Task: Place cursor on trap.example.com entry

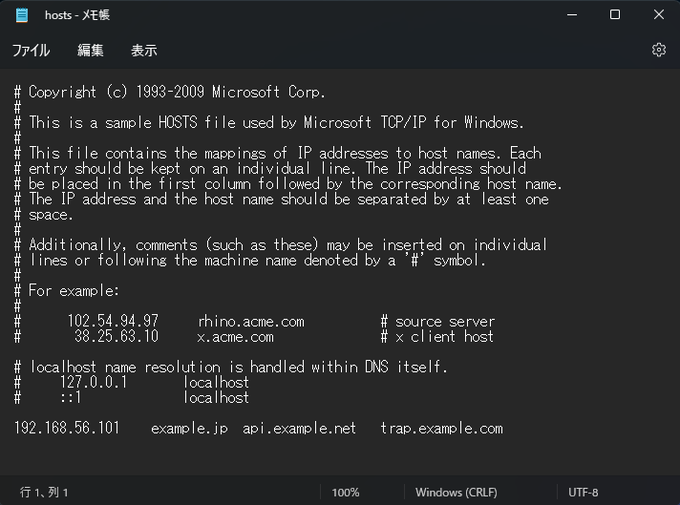Action: pos(441,428)
